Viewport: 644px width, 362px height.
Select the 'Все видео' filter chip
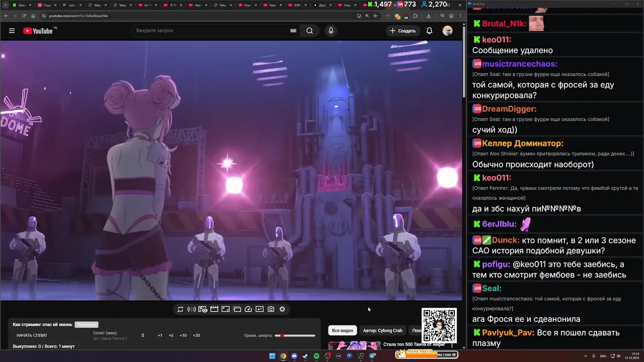(x=343, y=330)
